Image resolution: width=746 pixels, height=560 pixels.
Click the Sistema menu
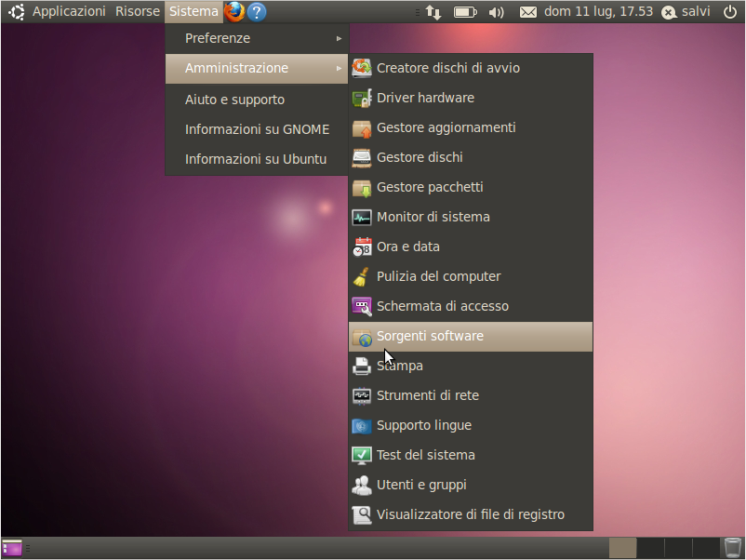tap(193, 11)
